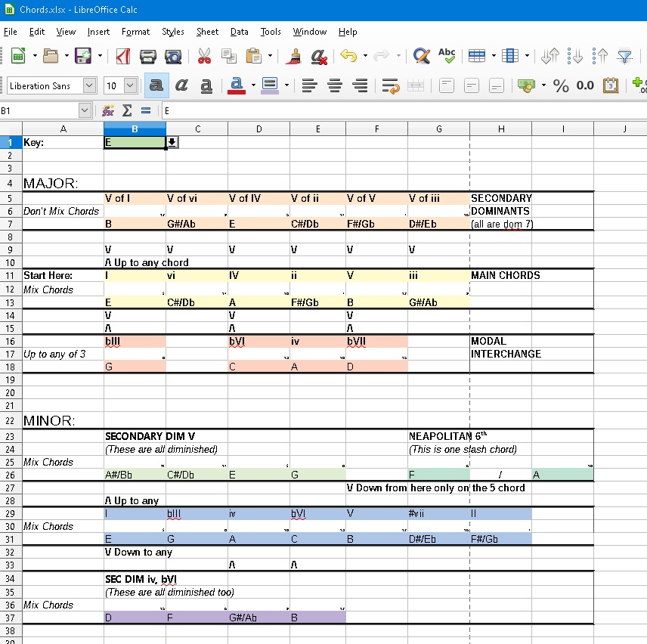Click the Cut scissors icon

(204, 56)
